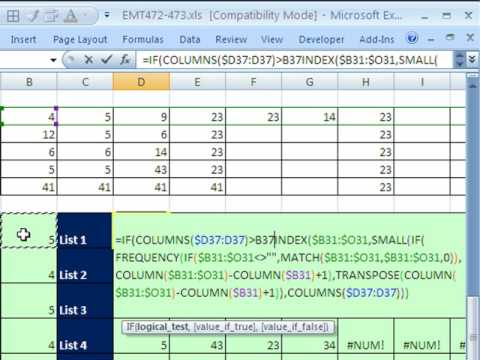
Task: Click 'IF' in the function tooltip
Action: pyautogui.click(x=131, y=327)
